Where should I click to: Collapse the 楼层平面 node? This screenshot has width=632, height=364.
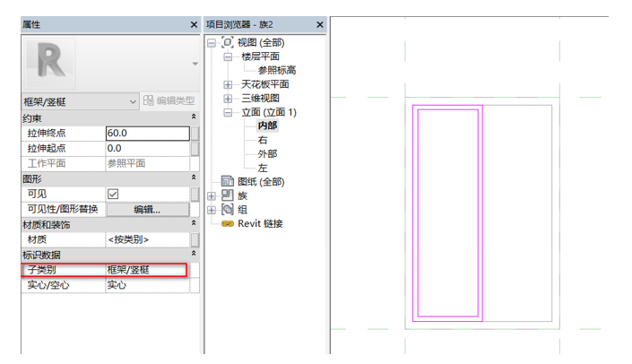pos(228,56)
